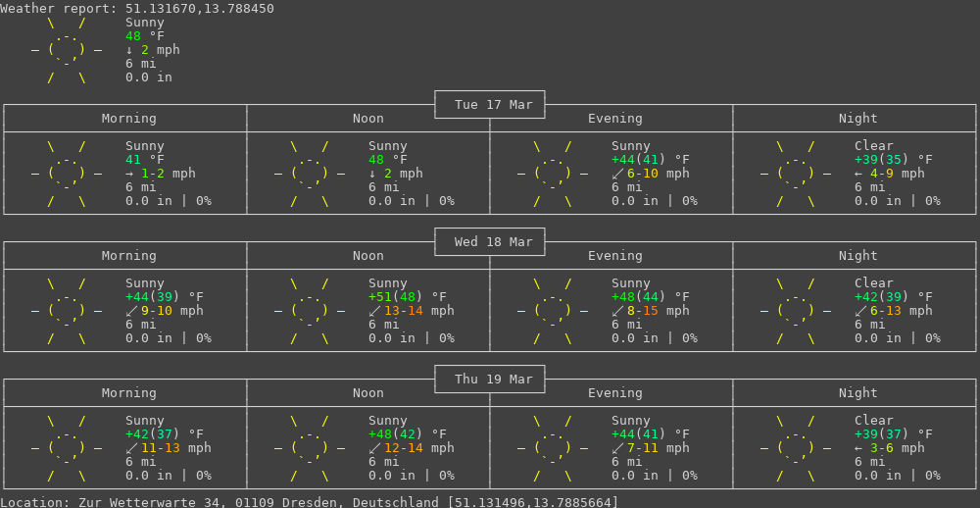Click the Weather report coordinates heading
The width and height of the screenshot is (980, 508).
click(x=137, y=9)
